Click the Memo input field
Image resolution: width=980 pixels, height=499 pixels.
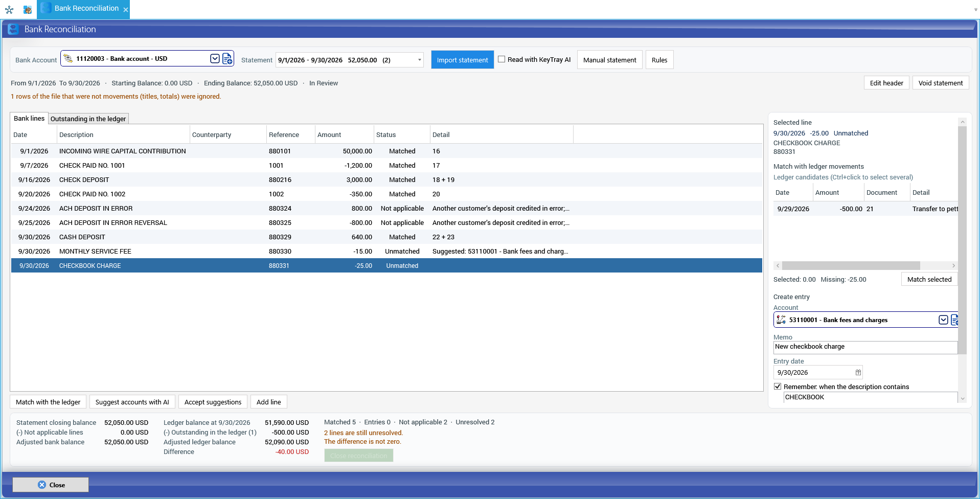865,347
